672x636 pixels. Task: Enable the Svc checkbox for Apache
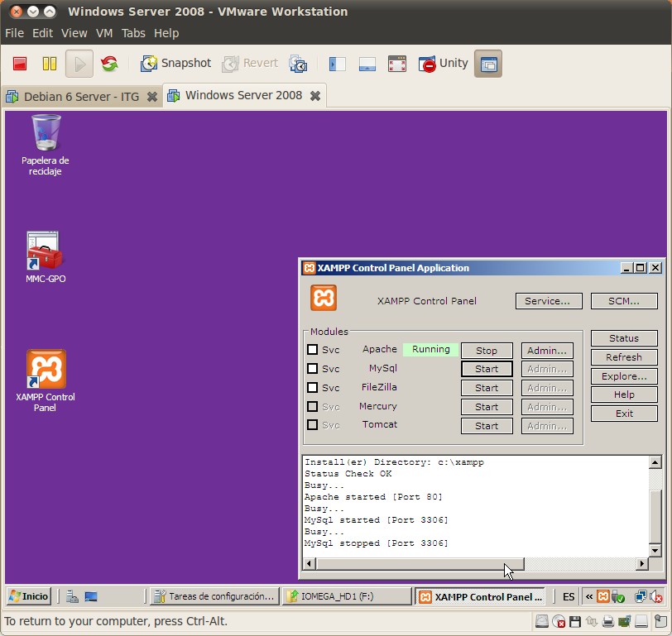pos(312,350)
